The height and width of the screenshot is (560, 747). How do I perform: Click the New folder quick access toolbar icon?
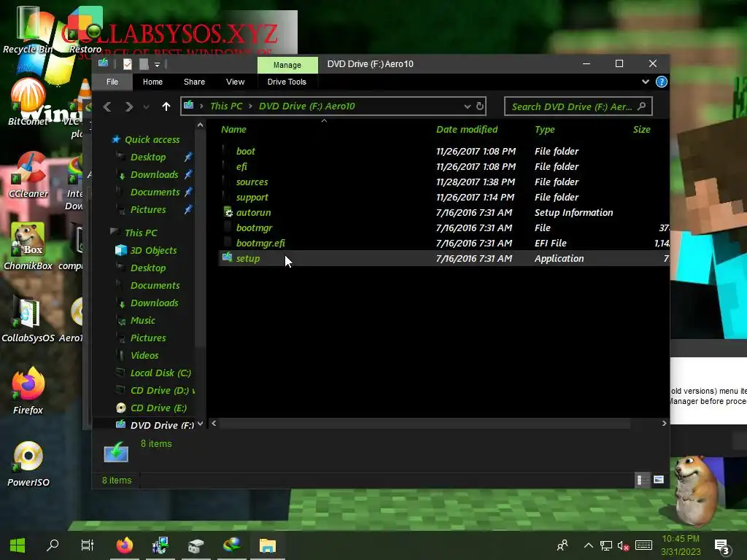coord(144,64)
